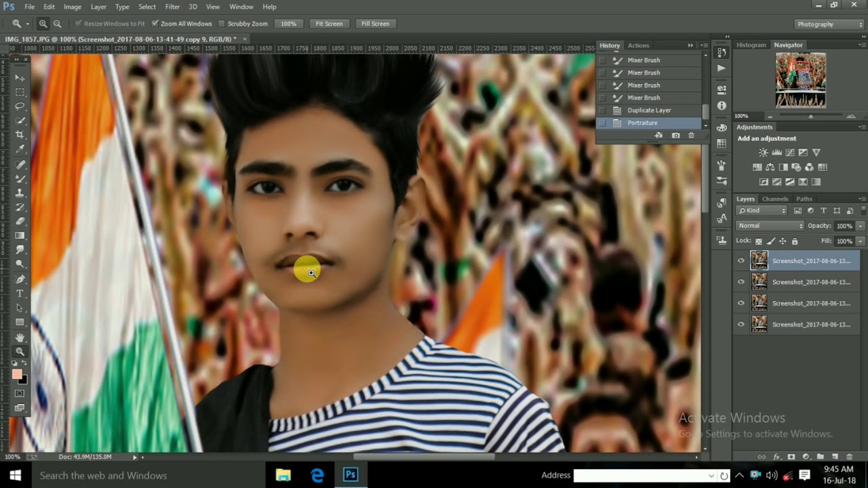Open the History panel flyout menu
The width and height of the screenshot is (868, 488).
click(x=705, y=45)
